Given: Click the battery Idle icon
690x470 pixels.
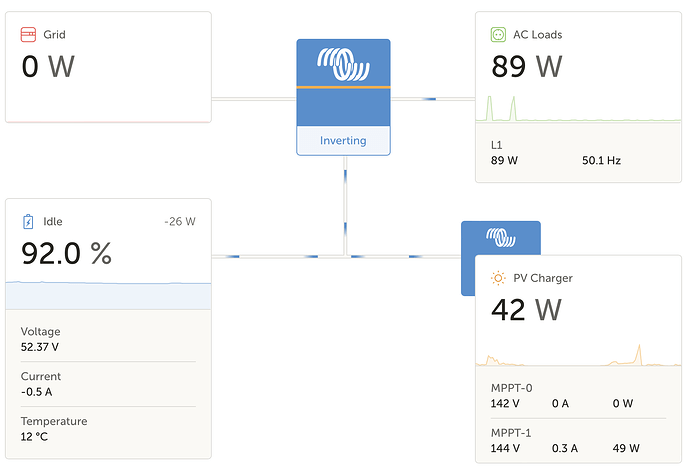Looking at the screenshot, I should (x=28, y=221).
